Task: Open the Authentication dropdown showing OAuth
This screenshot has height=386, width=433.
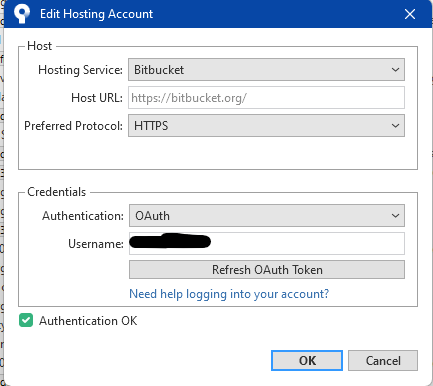Action: (267, 216)
